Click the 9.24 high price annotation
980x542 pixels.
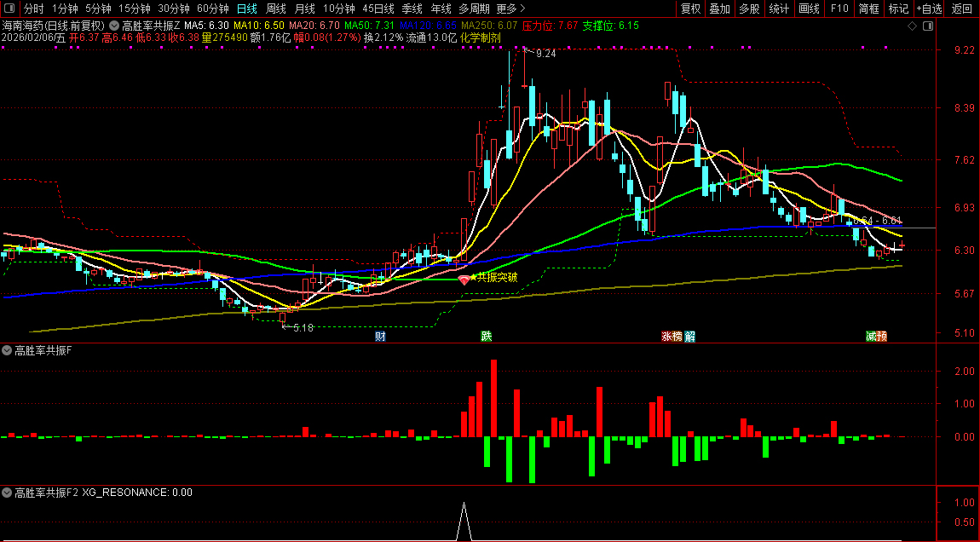pyautogui.click(x=545, y=54)
